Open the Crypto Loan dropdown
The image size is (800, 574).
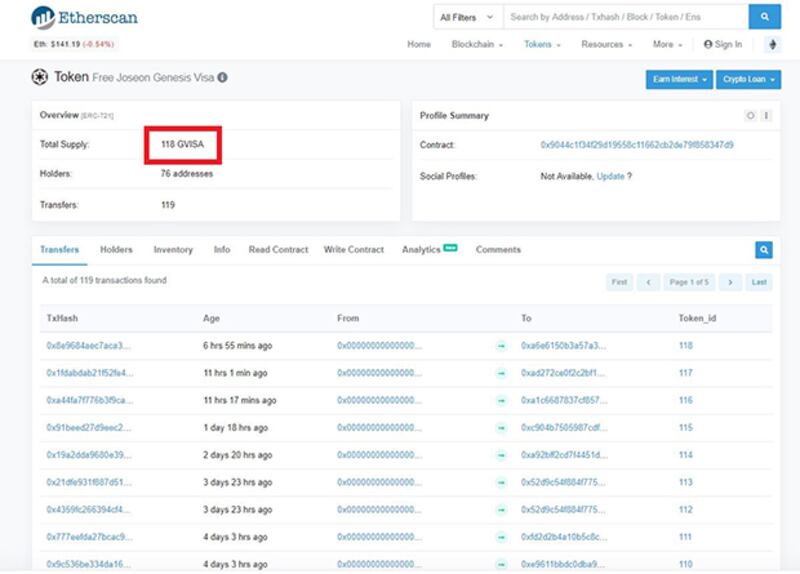748,80
